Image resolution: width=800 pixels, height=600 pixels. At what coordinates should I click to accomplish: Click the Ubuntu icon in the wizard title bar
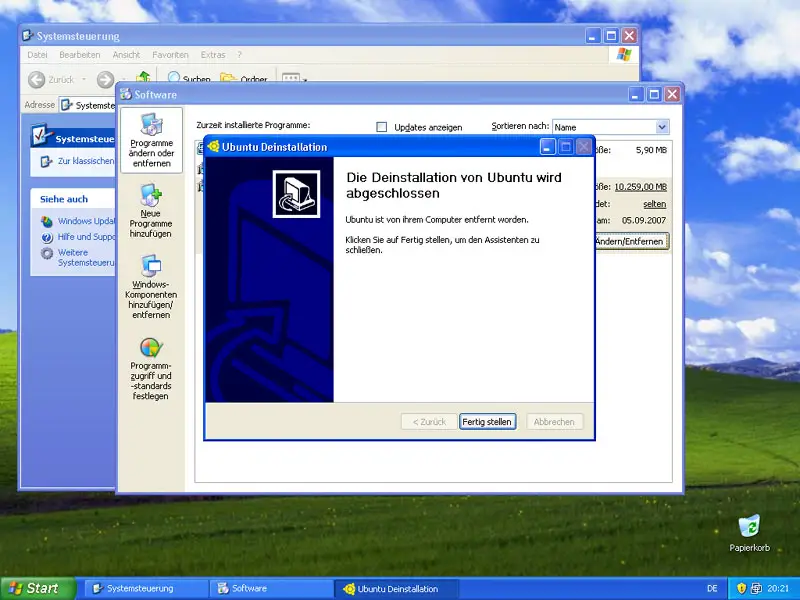point(213,146)
